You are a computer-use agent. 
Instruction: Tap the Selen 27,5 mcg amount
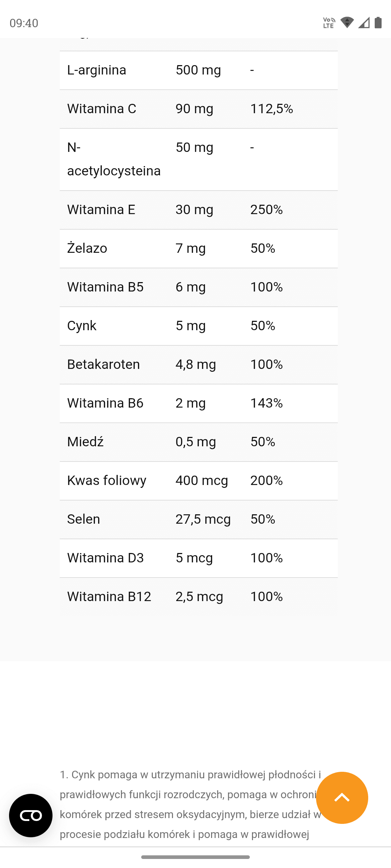pos(203,519)
